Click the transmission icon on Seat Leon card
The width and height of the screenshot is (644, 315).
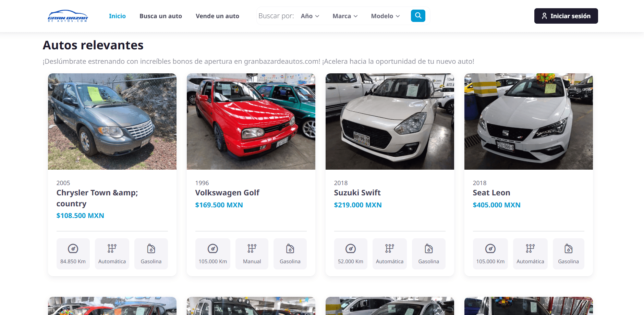click(530, 249)
